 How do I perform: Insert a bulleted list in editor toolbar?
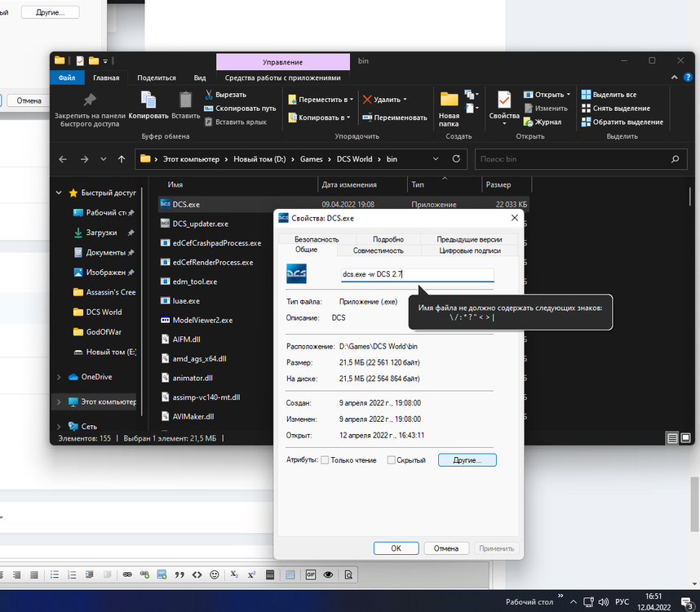pos(55,574)
